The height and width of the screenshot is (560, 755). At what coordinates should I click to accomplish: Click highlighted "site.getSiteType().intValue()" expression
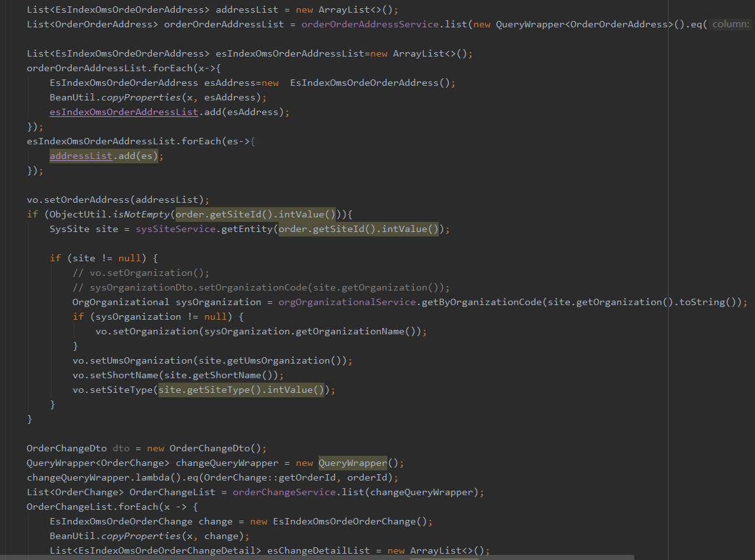click(241, 390)
